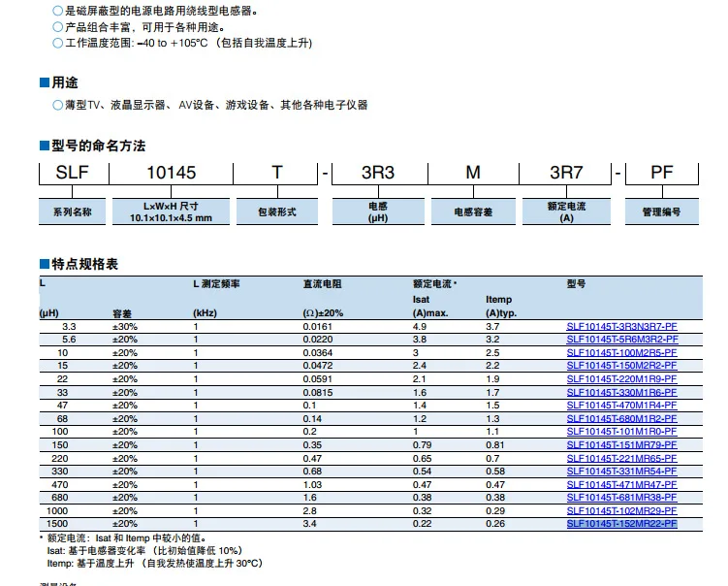This screenshot has width=728, height=586.
Task: Click the L 测定频率 column header
Action: 216,284
